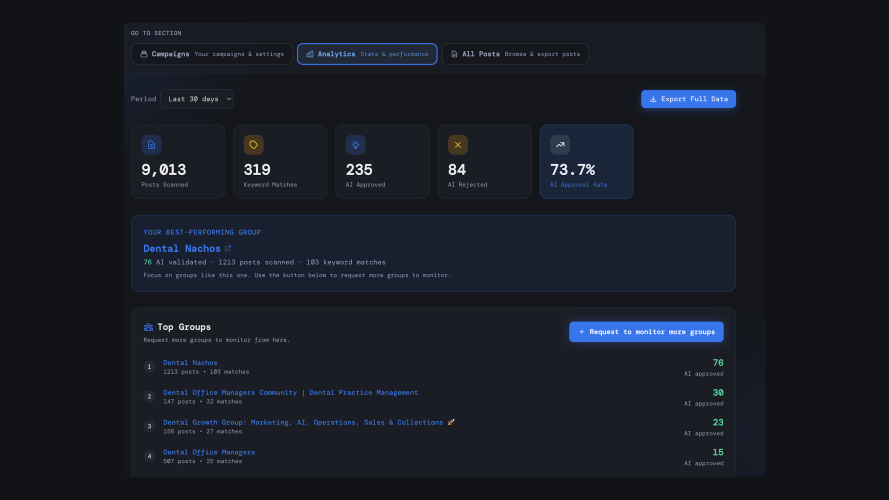Image resolution: width=889 pixels, height=500 pixels.
Task: Click Request to monitor more groups button
Action: click(646, 332)
